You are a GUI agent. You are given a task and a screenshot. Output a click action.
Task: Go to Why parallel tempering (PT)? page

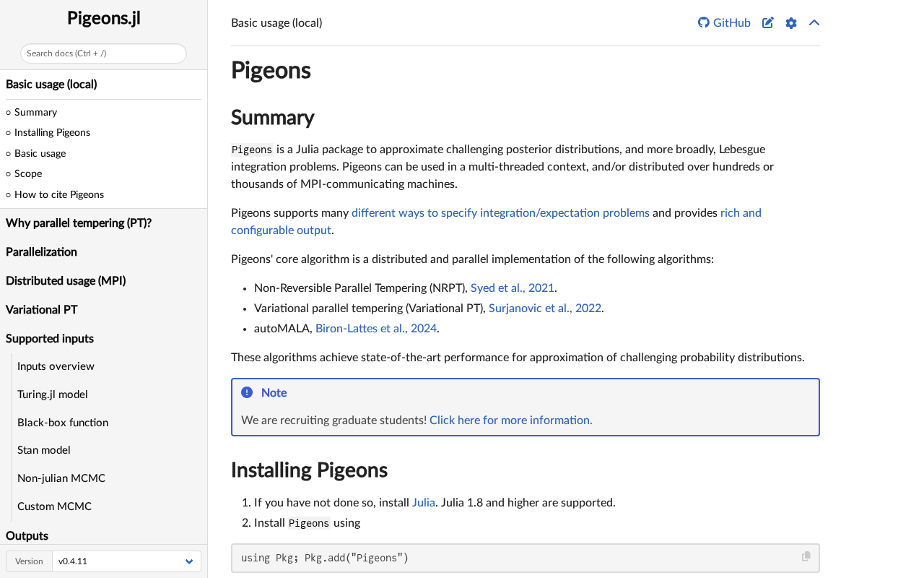pos(79,223)
